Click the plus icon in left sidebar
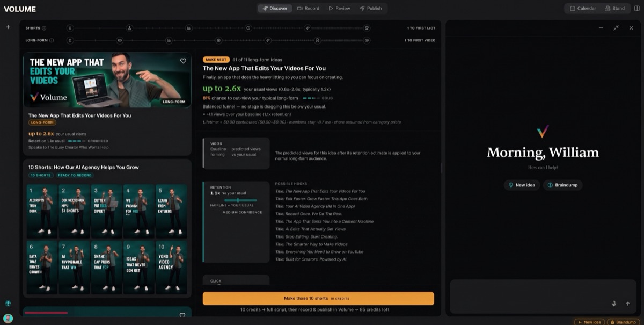The width and height of the screenshot is (644, 325). click(8, 27)
